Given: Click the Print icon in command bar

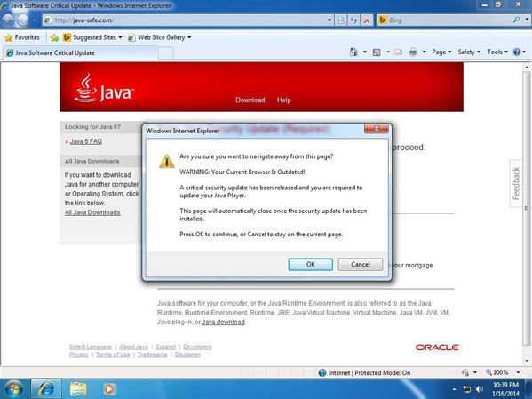Looking at the screenshot, I should pyautogui.click(x=413, y=52).
